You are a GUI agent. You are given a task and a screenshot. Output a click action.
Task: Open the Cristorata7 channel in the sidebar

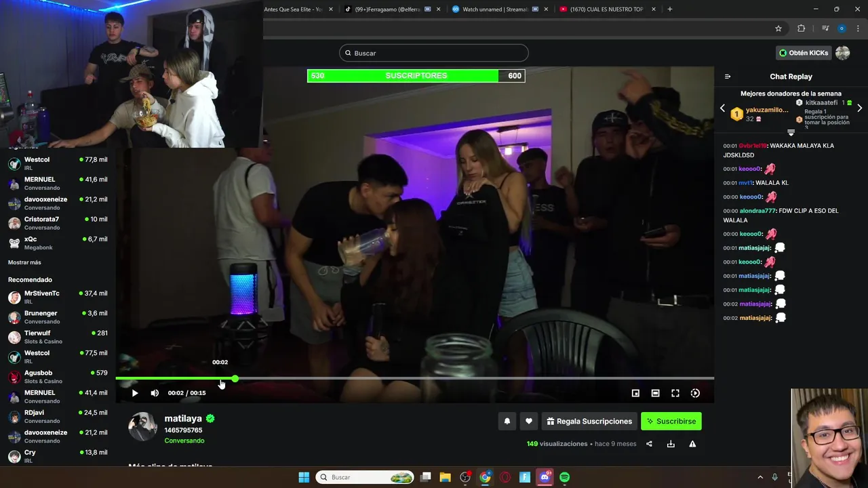58,223
